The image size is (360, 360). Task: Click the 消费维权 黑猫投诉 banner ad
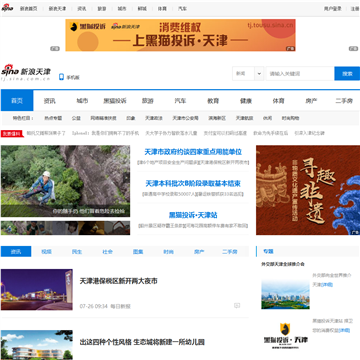point(180,35)
